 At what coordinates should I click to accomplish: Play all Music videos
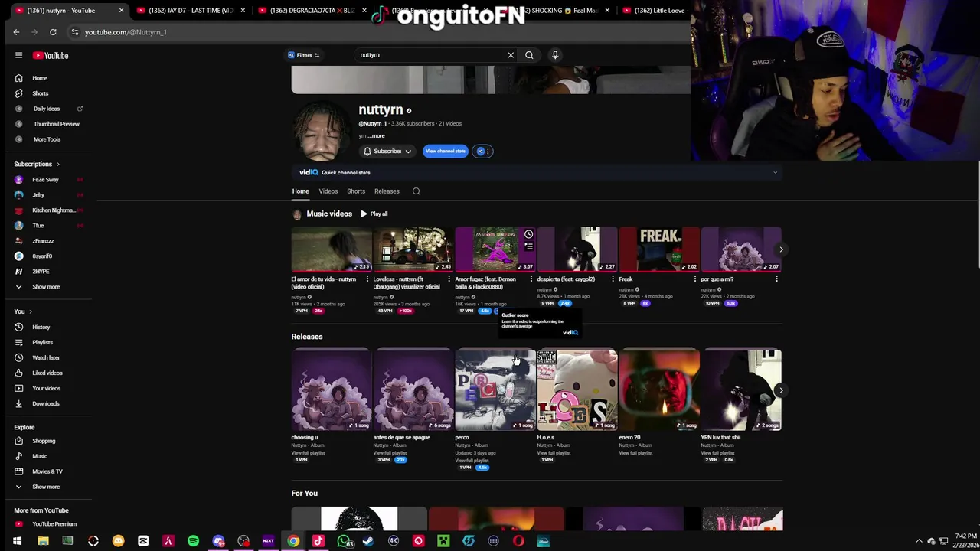[374, 214]
